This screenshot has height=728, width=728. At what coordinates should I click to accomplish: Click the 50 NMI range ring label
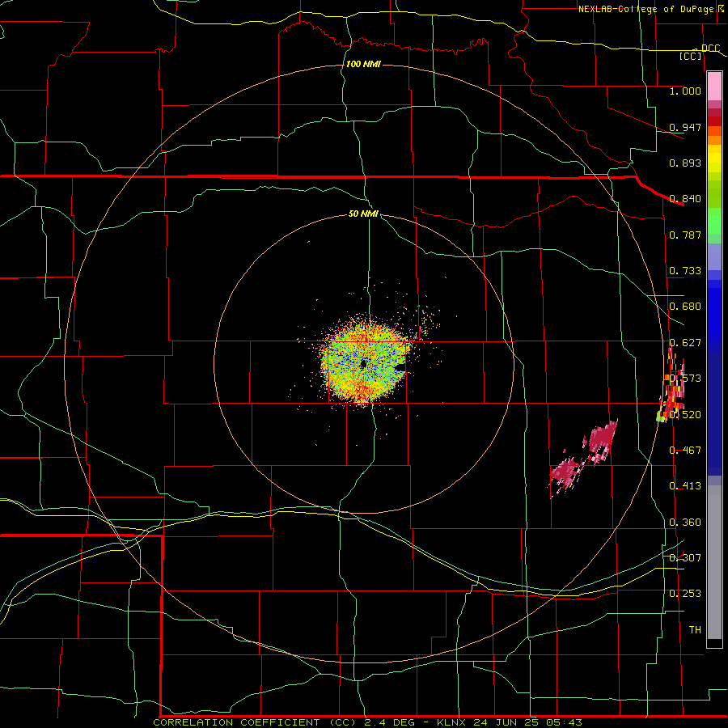coord(363,214)
